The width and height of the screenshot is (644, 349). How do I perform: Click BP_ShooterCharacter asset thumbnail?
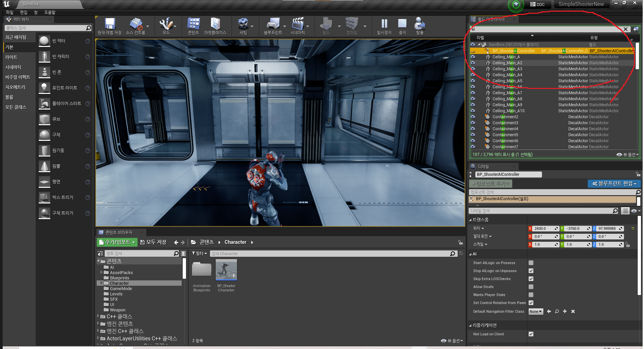click(x=226, y=270)
